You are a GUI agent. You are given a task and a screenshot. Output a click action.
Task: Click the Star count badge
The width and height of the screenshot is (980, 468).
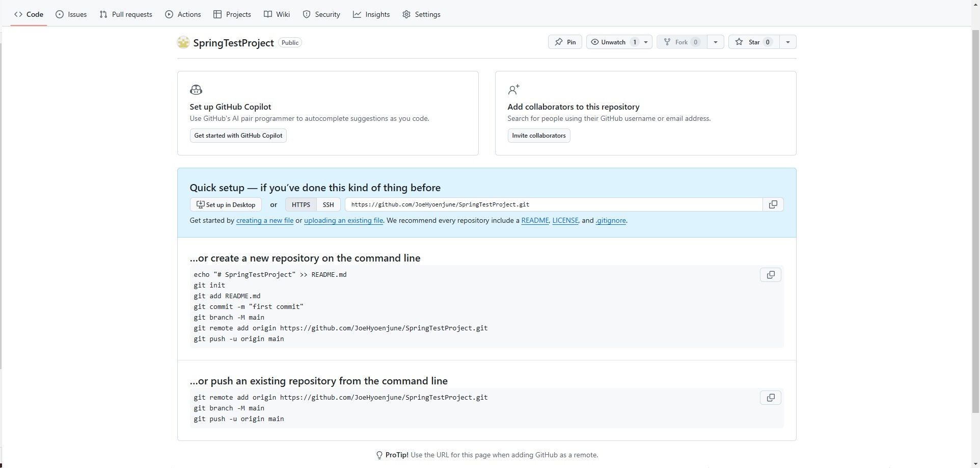768,42
